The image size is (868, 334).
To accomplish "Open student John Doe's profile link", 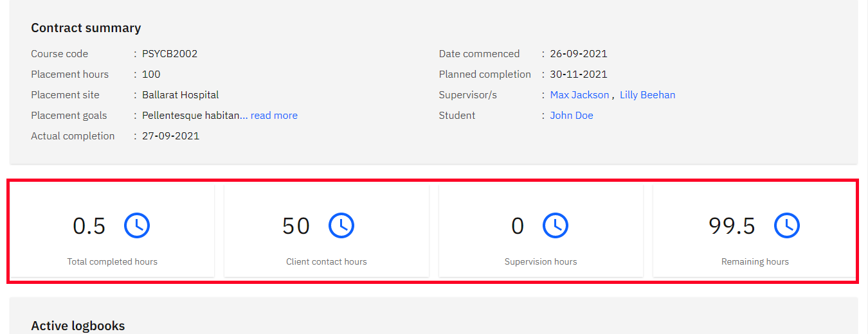I will (x=572, y=116).
